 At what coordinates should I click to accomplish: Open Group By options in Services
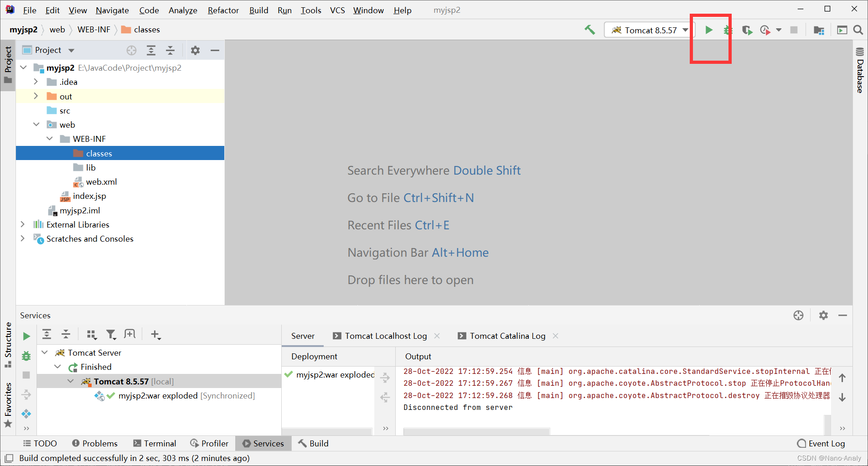92,335
